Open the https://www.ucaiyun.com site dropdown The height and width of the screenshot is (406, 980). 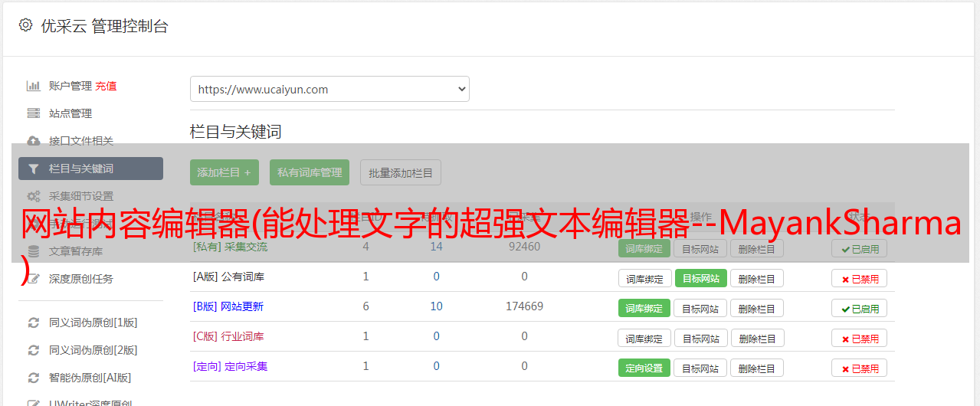coord(329,89)
